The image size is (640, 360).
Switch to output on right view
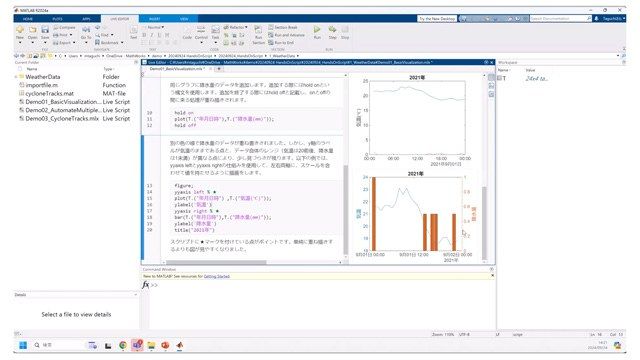coord(491,78)
